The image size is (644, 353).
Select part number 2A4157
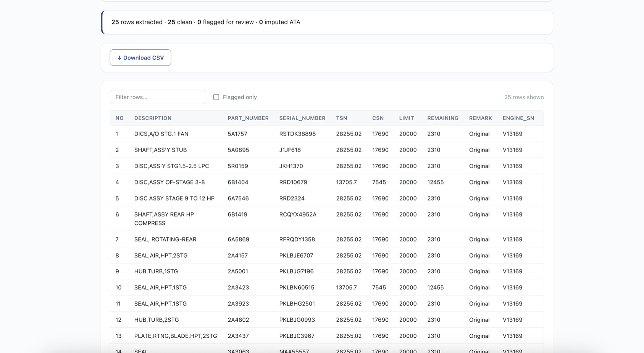[238, 255]
